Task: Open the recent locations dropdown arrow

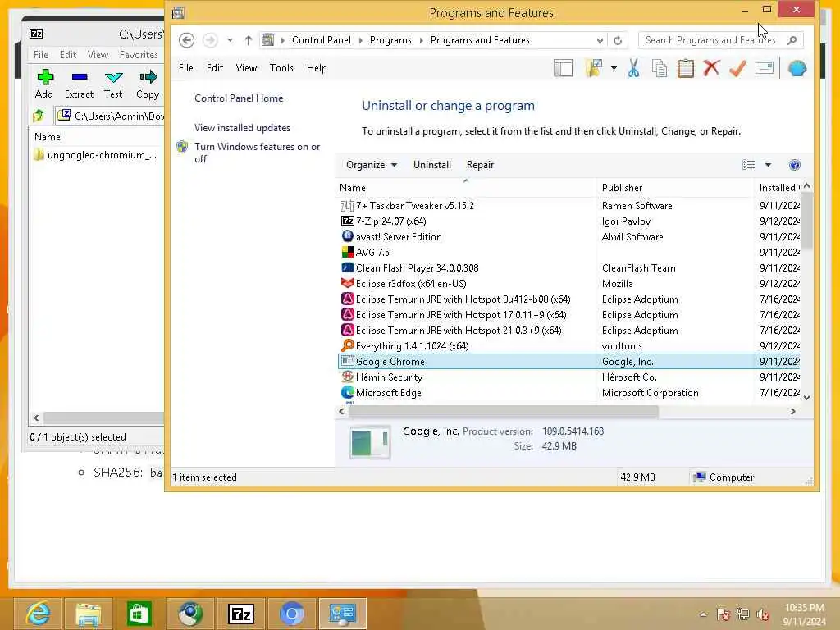Action: pyautogui.click(x=230, y=40)
